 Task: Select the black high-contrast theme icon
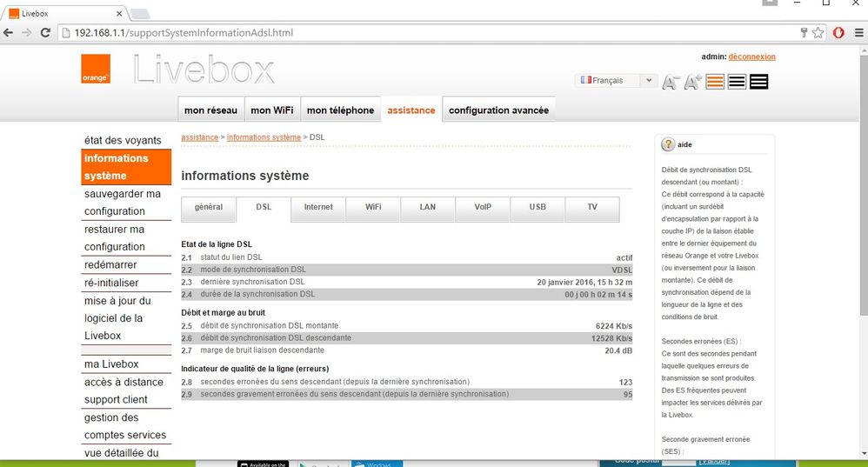[759, 82]
